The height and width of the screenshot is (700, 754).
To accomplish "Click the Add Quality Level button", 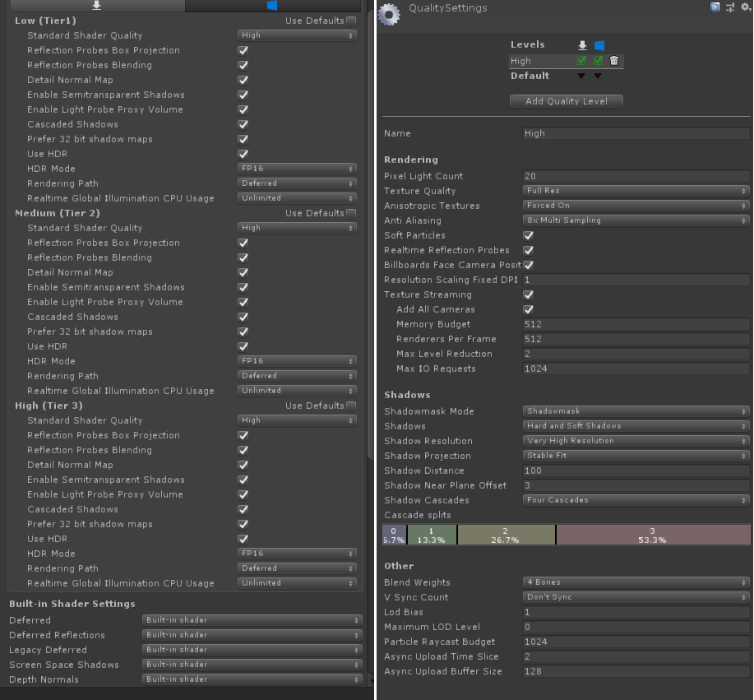I will point(566,100).
